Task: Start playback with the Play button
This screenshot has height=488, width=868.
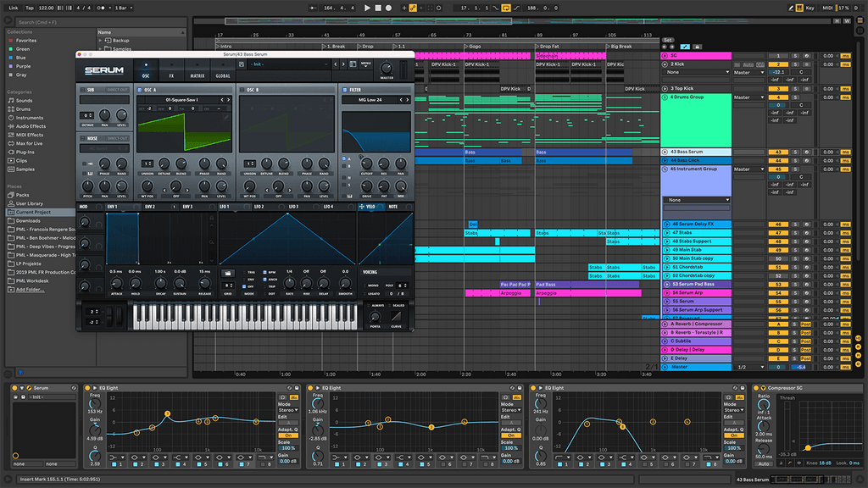Action: click(367, 8)
